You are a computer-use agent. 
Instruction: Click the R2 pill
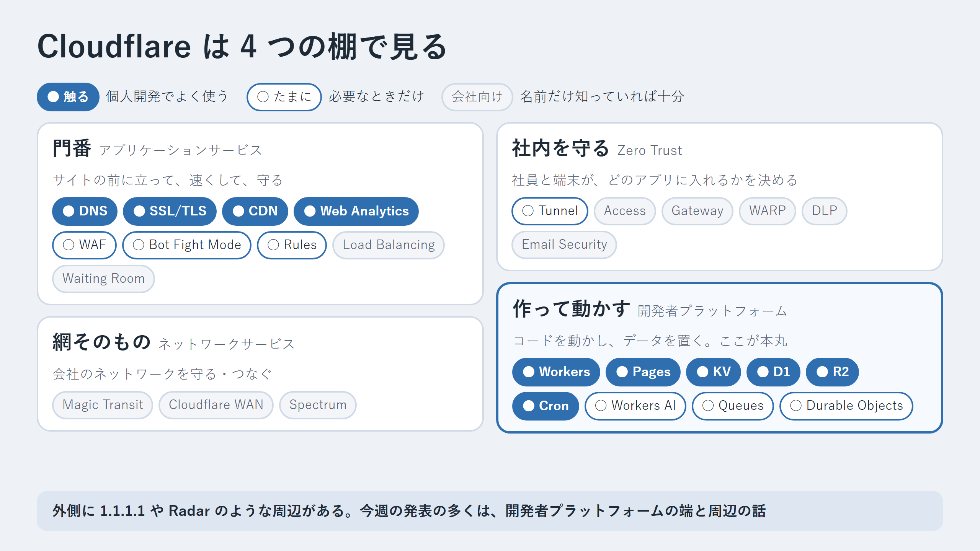[x=832, y=372]
